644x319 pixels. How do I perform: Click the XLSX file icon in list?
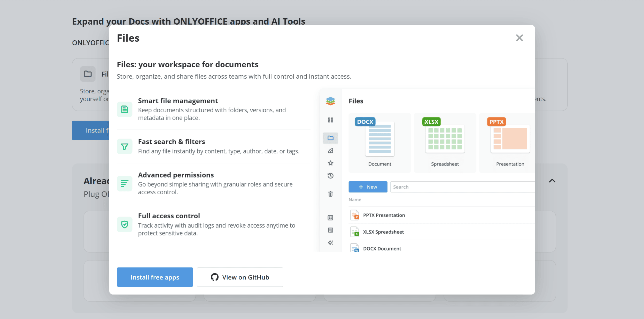(355, 232)
